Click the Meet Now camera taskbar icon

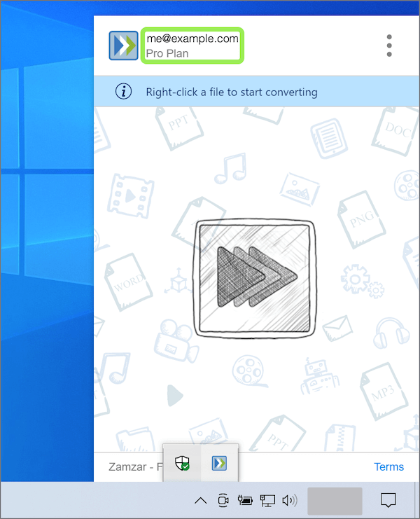(x=223, y=500)
